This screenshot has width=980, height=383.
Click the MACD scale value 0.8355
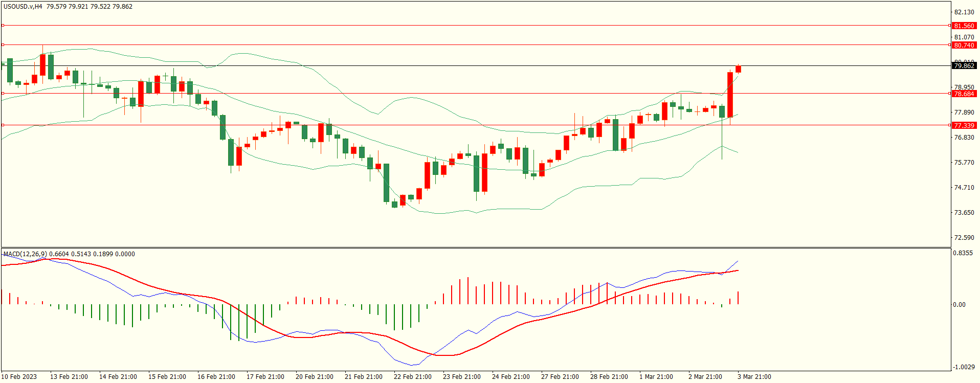tap(962, 253)
